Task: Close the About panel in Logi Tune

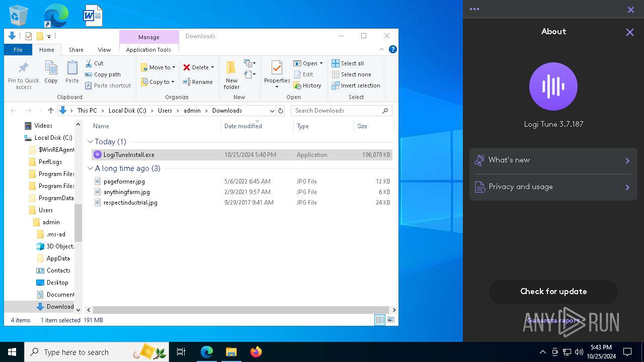Action: pyautogui.click(x=629, y=32)
